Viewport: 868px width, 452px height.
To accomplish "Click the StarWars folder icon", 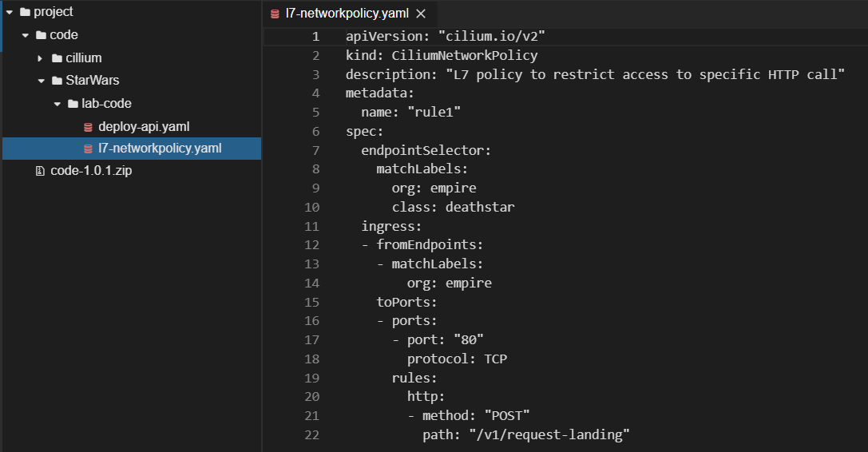I will coord(57,81).
